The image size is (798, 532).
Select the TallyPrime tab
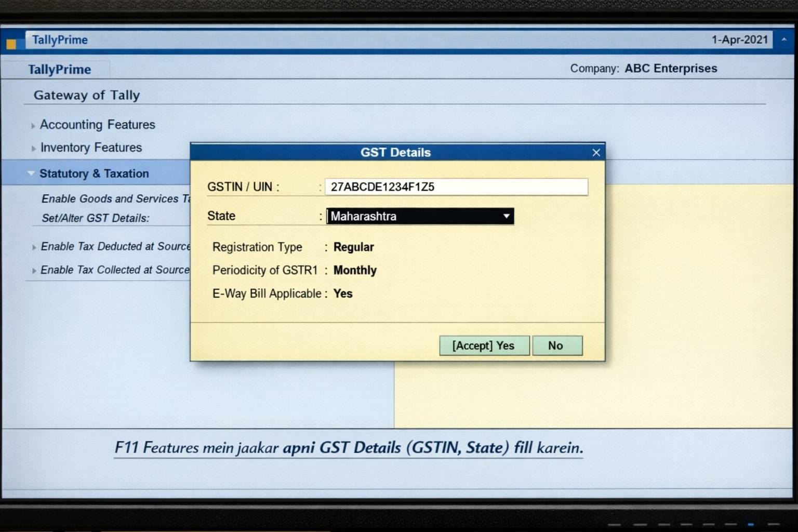pyautogui.click(x=58, y=69)
